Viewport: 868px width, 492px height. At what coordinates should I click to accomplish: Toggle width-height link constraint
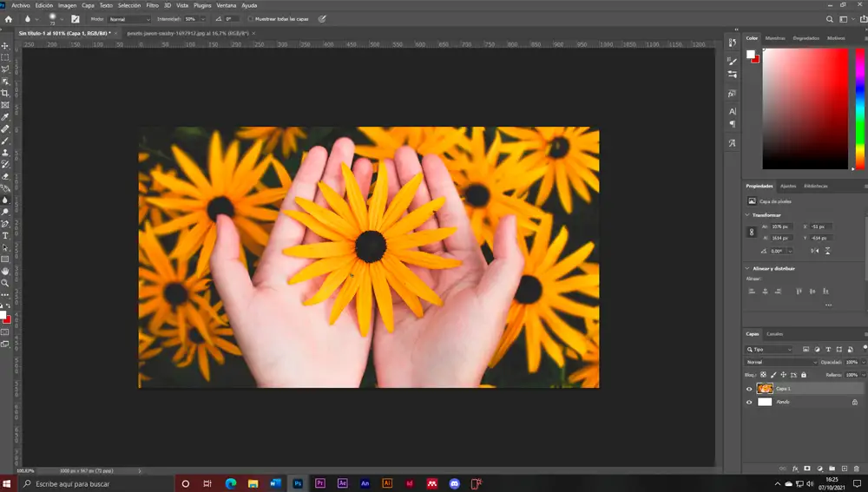[751, 232]
